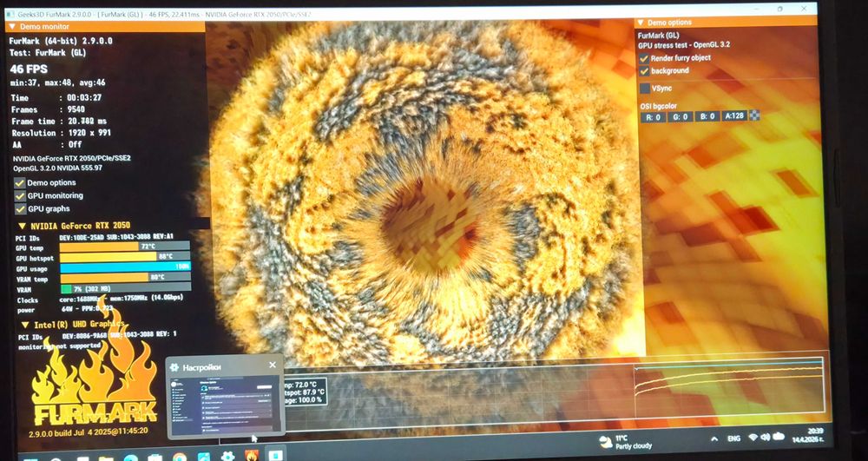This screenshot has width=868, height=461.
Task: Close the Настройки taskbar preview
Action: tap(273, 366)
